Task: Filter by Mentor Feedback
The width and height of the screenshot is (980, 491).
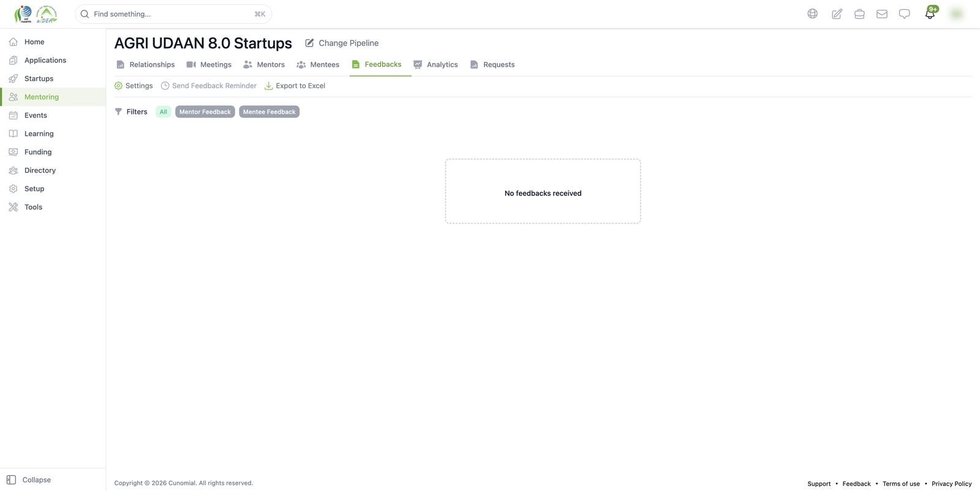Action: pos(205,112)
